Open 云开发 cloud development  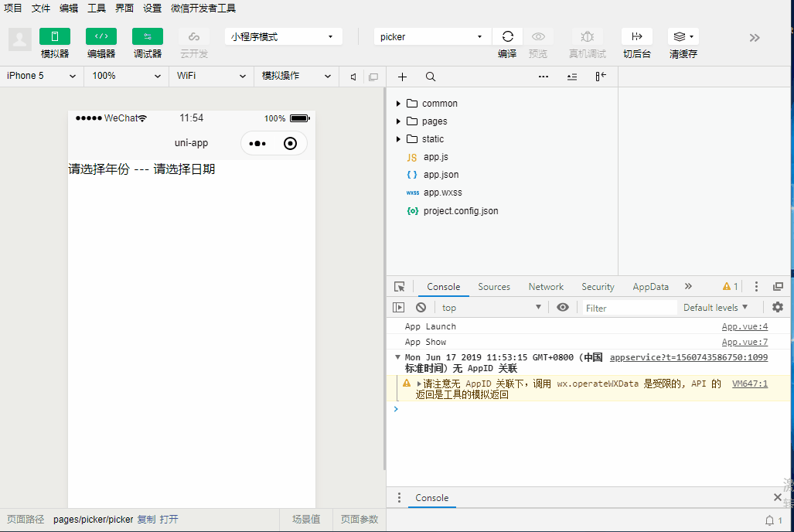pos(194,36)
